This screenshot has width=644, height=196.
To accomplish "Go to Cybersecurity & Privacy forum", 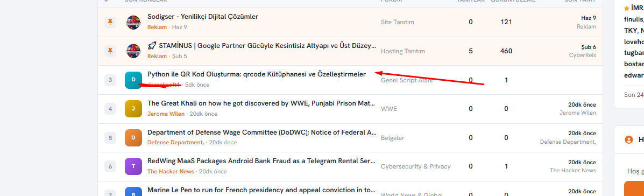I will click(x=416, y=166).
